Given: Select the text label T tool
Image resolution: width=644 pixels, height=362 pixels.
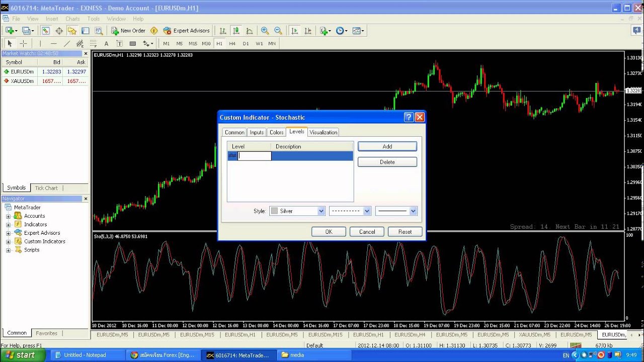Looking at the screenshot, I should 119,44.
